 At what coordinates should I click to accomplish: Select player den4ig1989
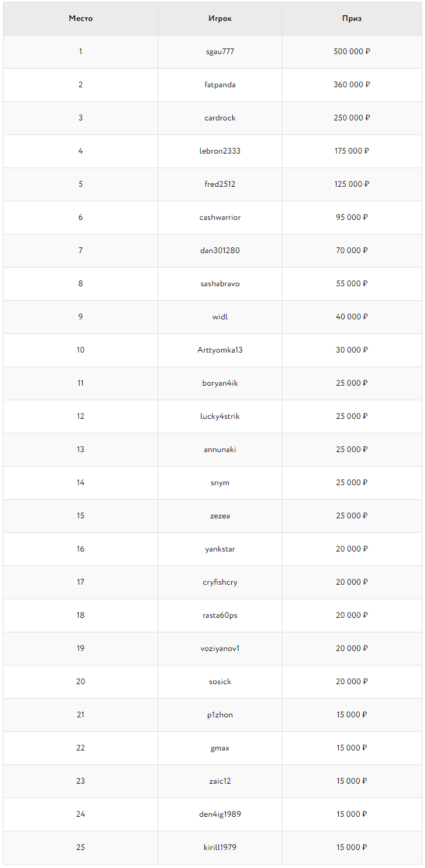coord(220,814)
